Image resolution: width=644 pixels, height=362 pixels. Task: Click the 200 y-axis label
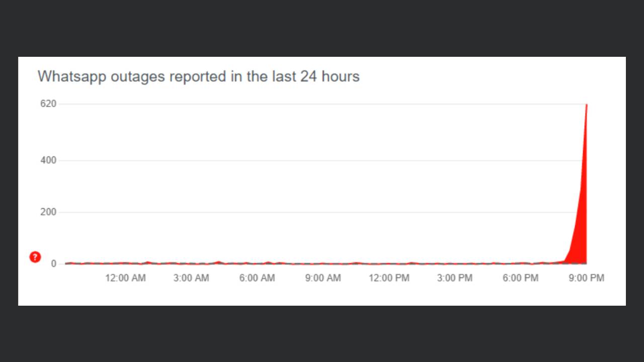[x=48, y=212]
